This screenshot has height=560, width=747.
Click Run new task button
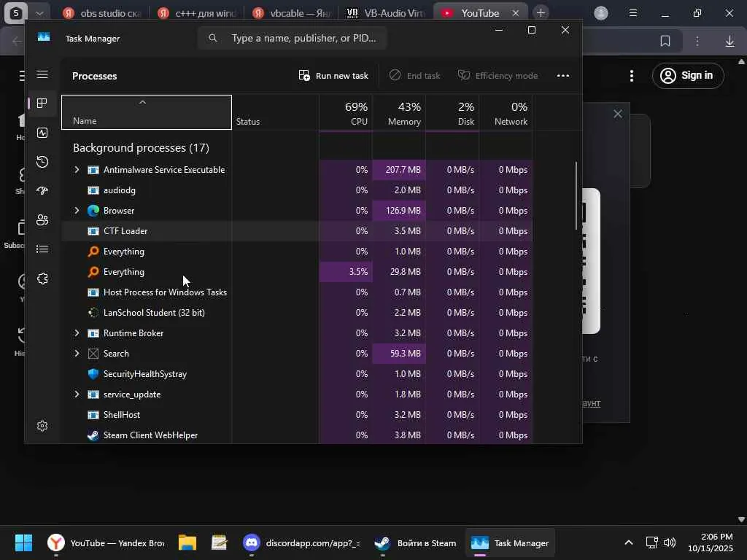tap(333, 76)
